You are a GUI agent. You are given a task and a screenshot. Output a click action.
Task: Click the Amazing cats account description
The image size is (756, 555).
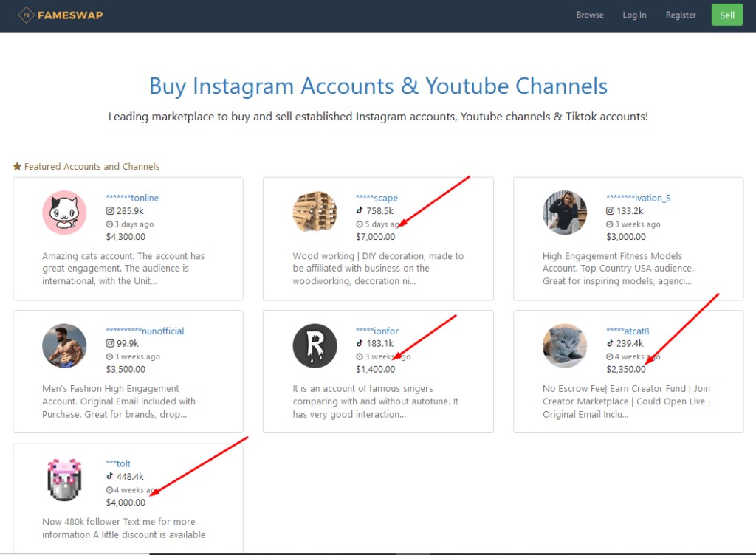[x=123, y=269]
